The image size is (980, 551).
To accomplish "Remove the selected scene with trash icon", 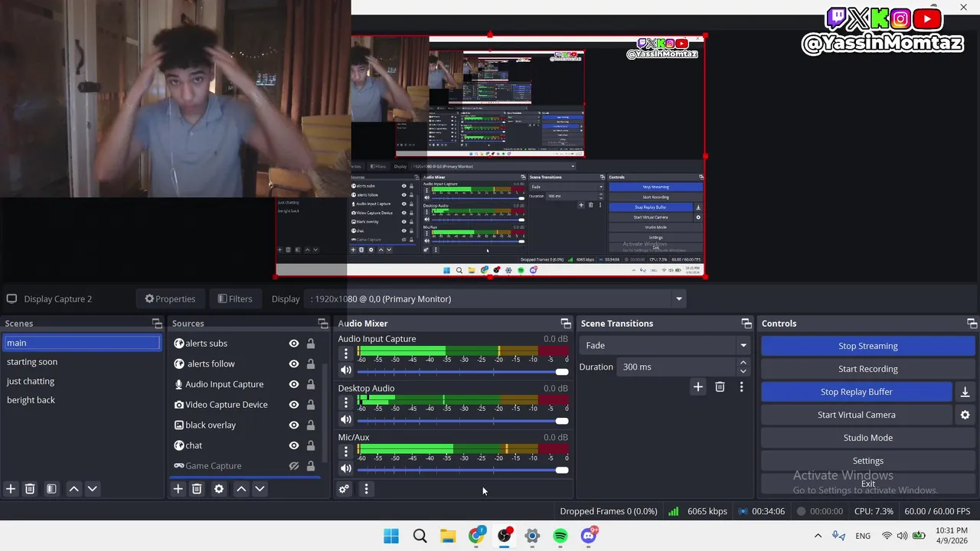I will pyautogui.click(x=30, y=489).
